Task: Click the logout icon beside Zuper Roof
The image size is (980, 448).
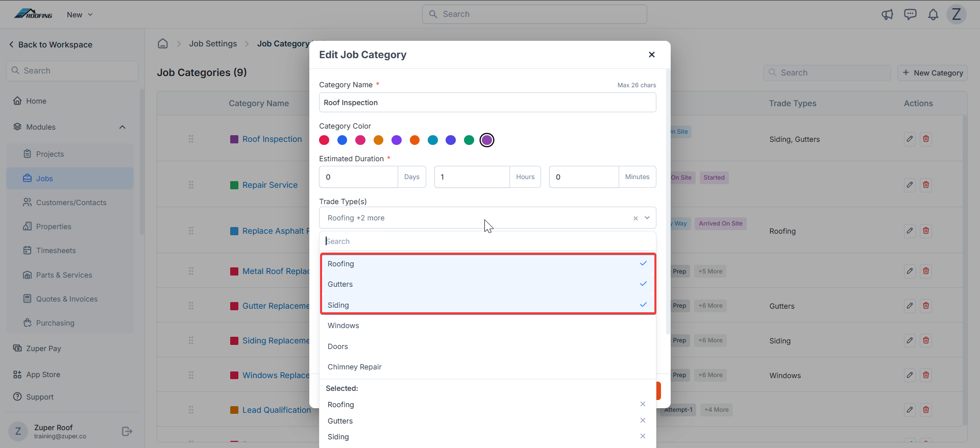Action: (x=127, y=432)
